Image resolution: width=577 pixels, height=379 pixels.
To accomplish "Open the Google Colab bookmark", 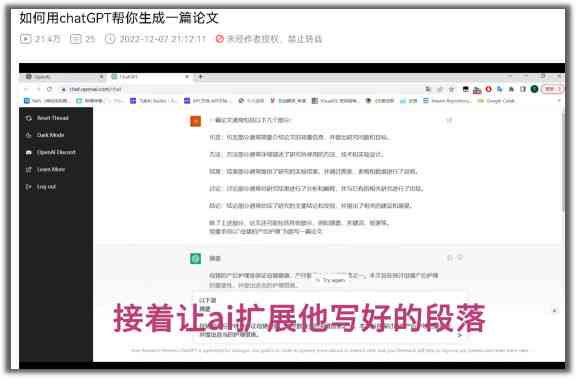I will [x=496, y=100].
